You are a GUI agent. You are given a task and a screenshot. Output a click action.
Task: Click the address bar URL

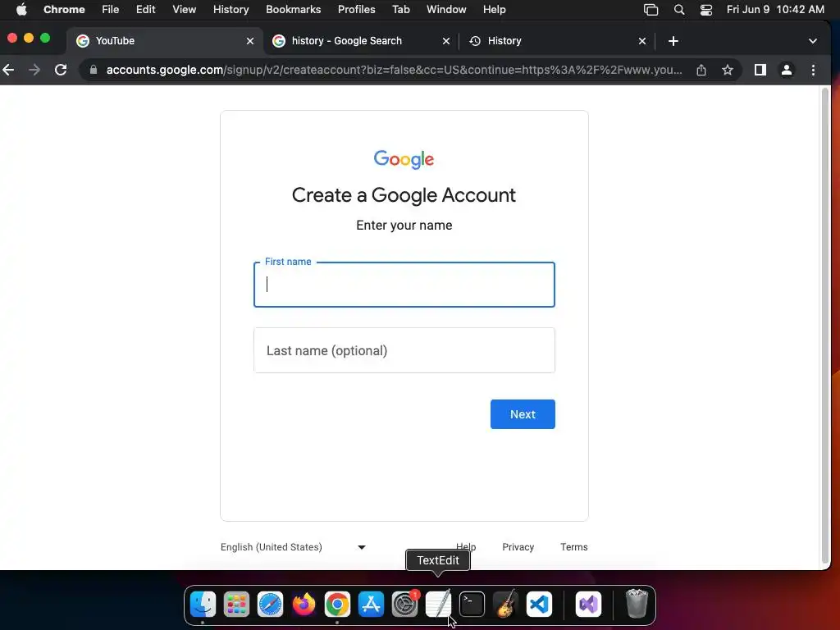coord(394,70)
